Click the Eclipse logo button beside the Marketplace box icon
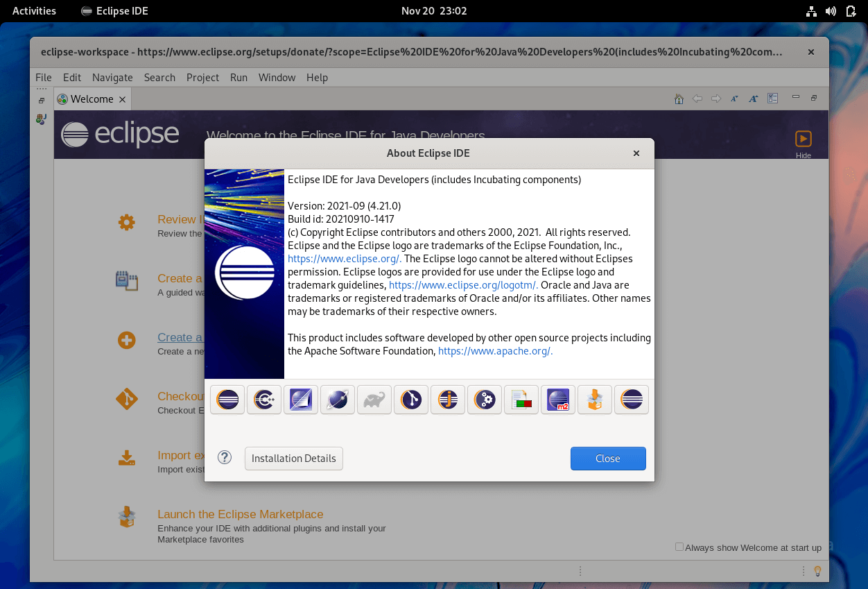 [x=632, y=400]
